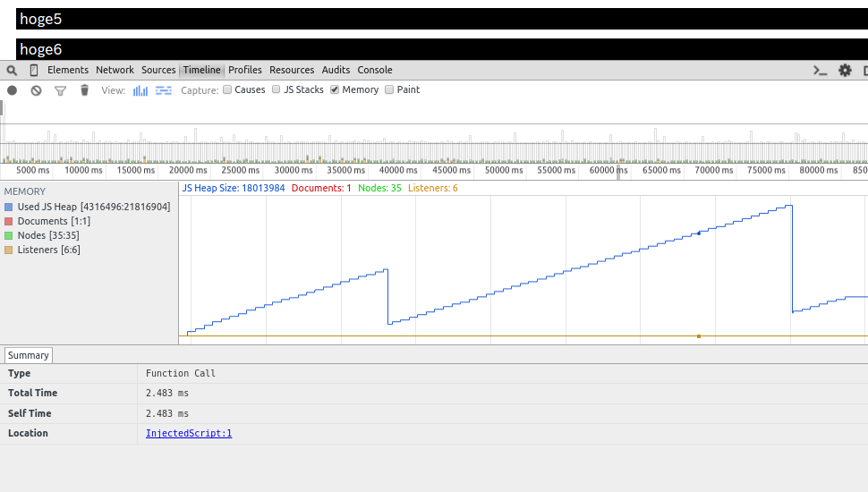Click the Self Time 2.483 ms value
Image resolution: width=868 pixels, height=492 pixels.
167,413
